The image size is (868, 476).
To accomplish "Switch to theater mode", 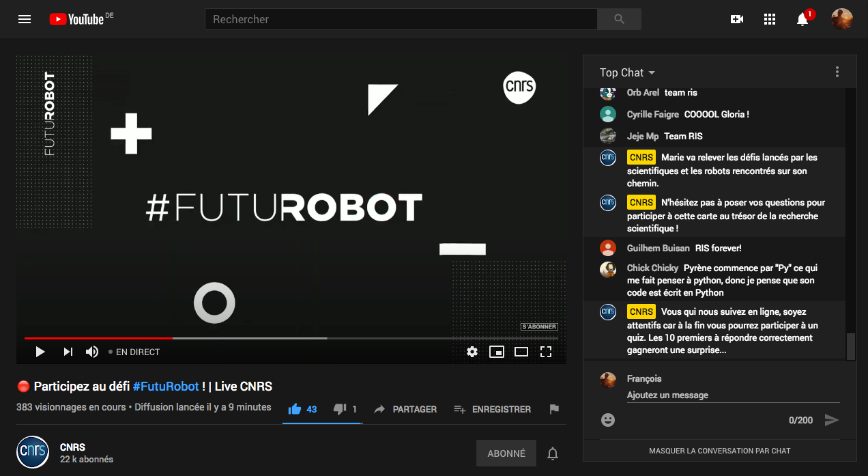I will (x=521, y=352).
